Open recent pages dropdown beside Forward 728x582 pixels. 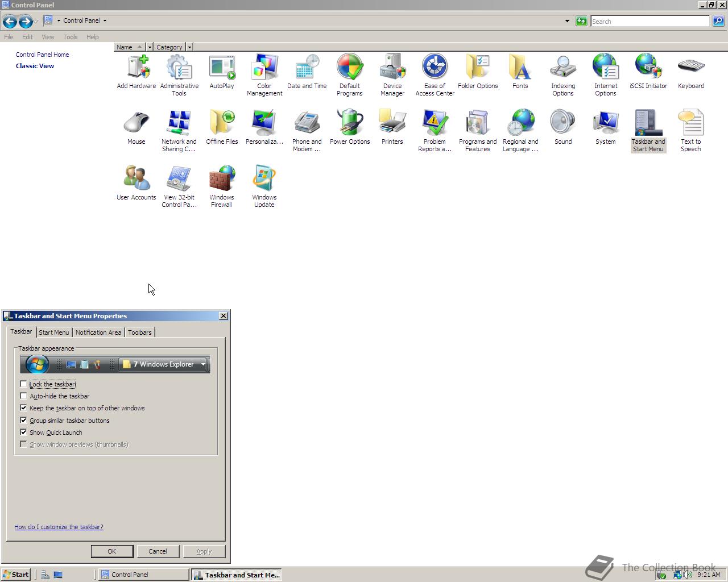pos(35,21)
